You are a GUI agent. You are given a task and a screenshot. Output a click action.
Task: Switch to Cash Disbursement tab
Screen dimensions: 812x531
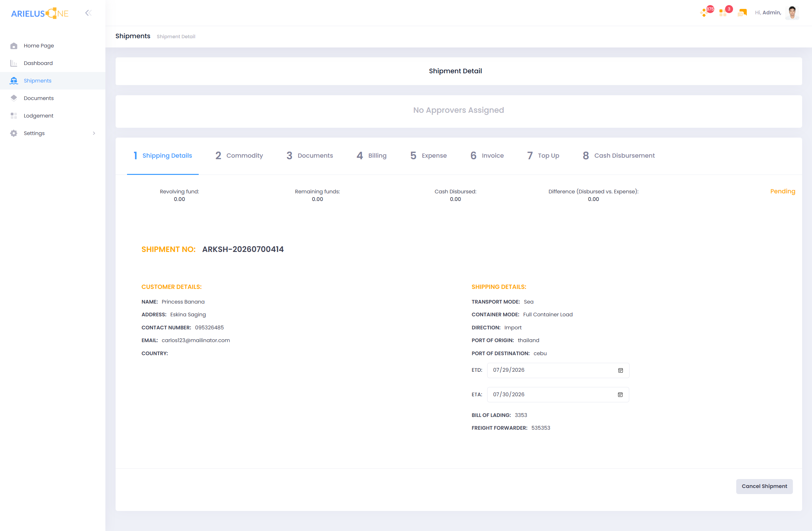tap(619, 156)
